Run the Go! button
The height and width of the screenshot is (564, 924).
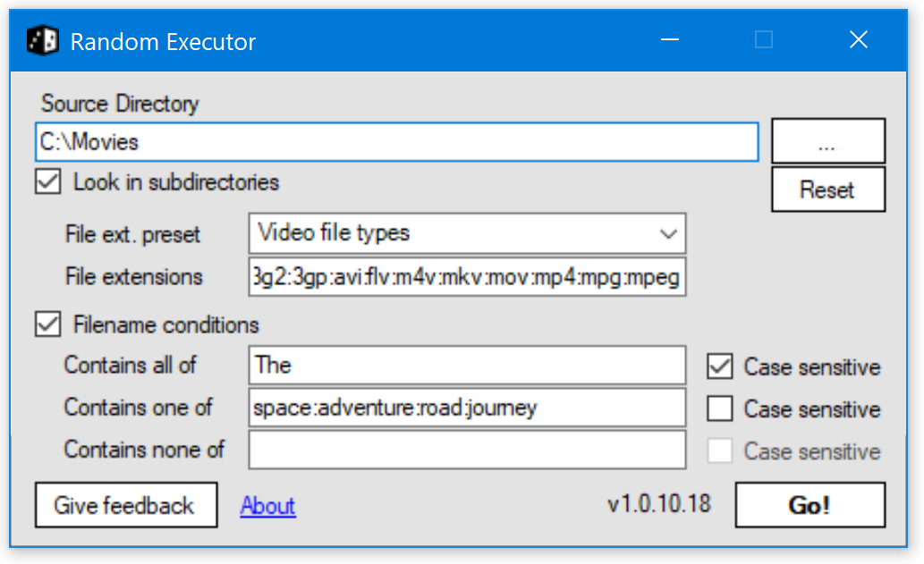pos(810,505)
